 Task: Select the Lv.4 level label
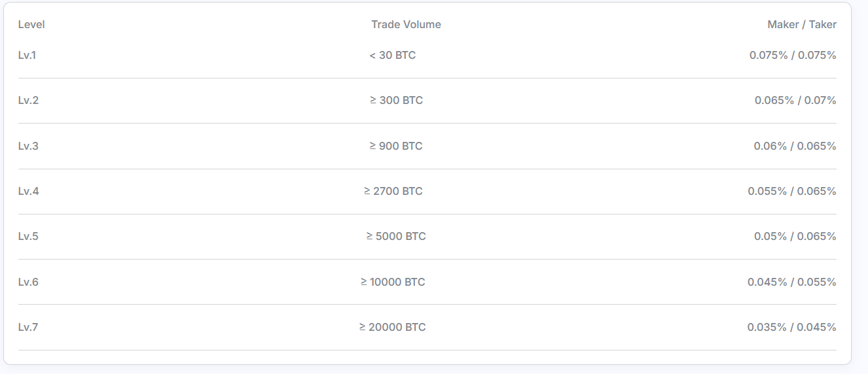click(x=28, y=191)
